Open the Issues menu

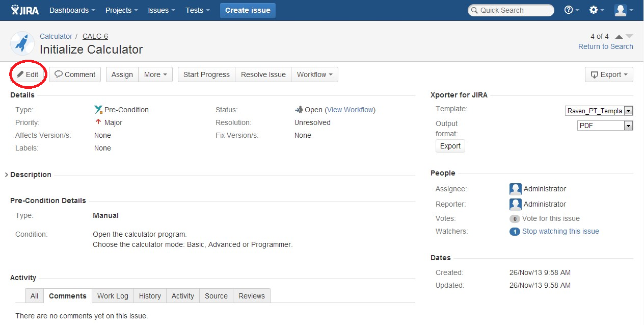tap(162, 10)
